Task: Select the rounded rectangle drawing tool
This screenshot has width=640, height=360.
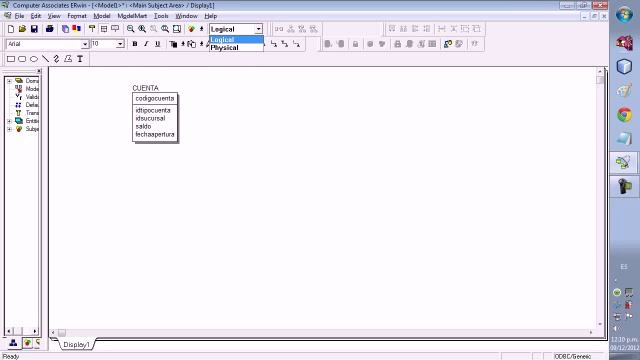Action: tap(22, 59)
